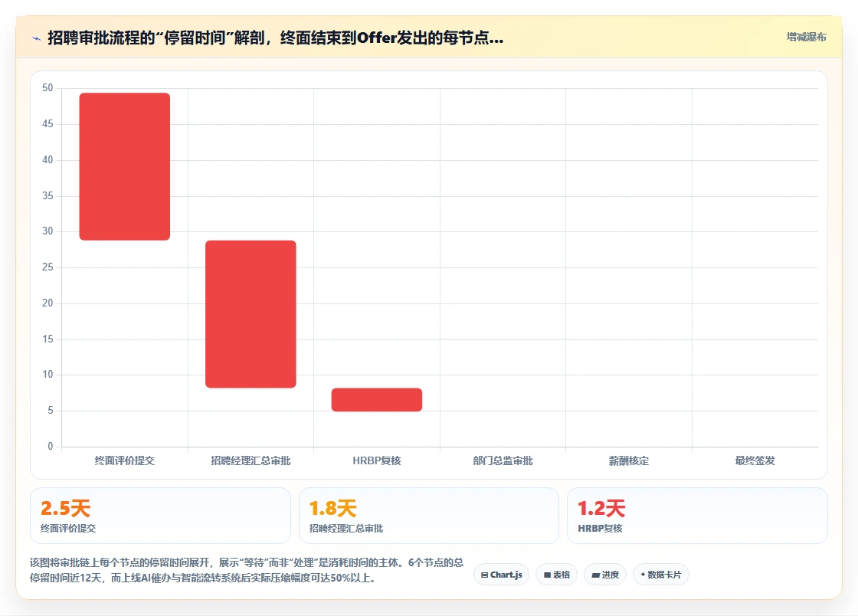
Task: Click the 增减瀑布 label in the header
Action: (806, 38)
